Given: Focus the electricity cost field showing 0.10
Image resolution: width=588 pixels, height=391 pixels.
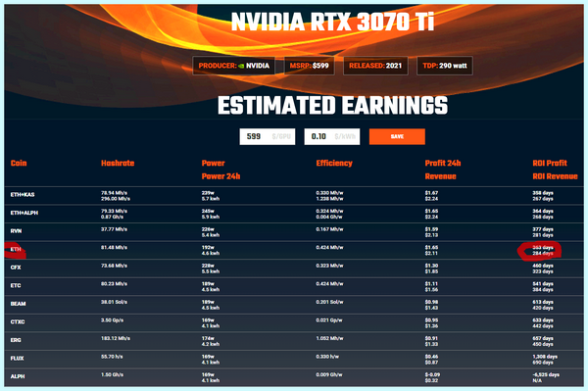Looking at the screenshot, I should pyautogui.click(x=332, y=136).
